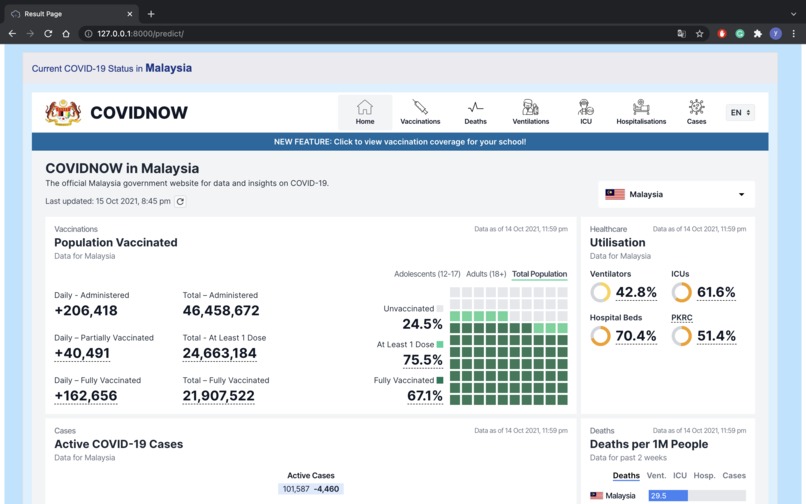
Task: Select the Vent. tab in Deaths panel
Action: point(656,476)
